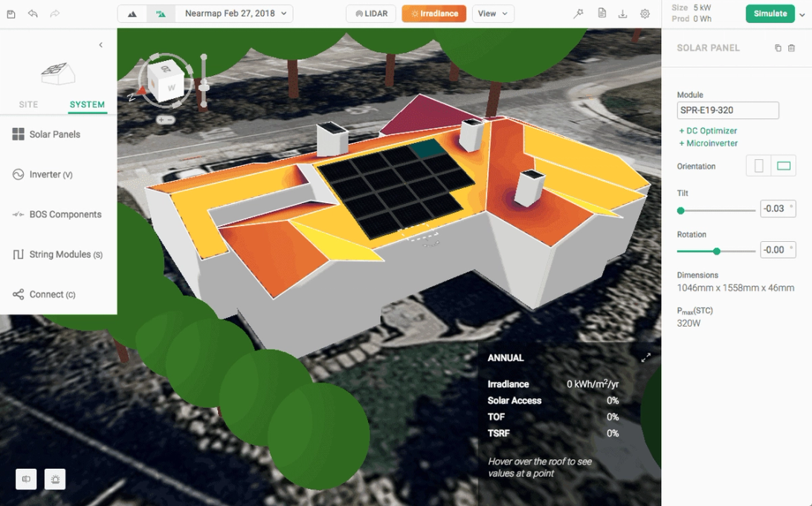Toggle the orange Irradiance overlay
This screenshot has width=812, height=506.
(x=434, y=13)
